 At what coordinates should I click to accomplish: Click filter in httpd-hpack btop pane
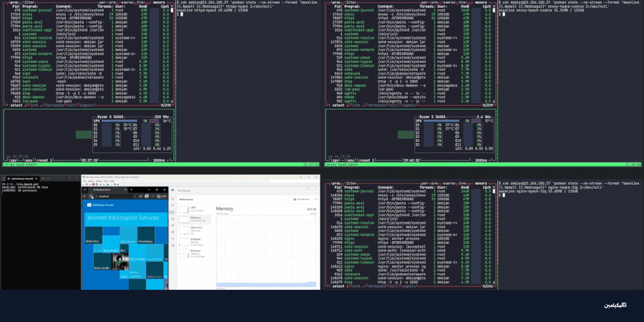(28, 3)
